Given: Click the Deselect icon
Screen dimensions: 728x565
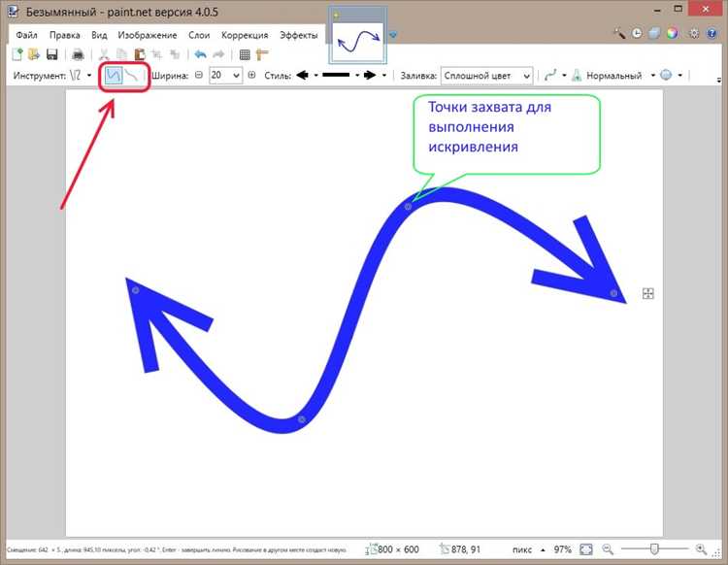Looking at the screenshot, I should tap(175, 54).
